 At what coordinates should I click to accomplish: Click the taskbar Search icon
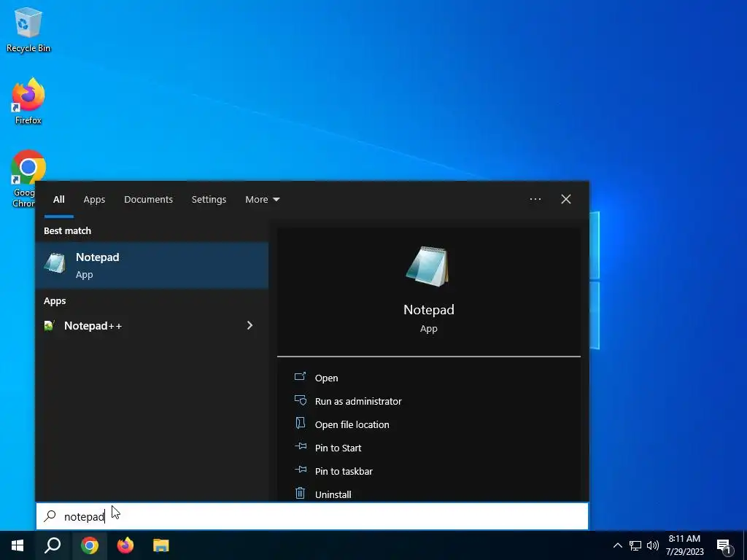click(x=53, y=545)
